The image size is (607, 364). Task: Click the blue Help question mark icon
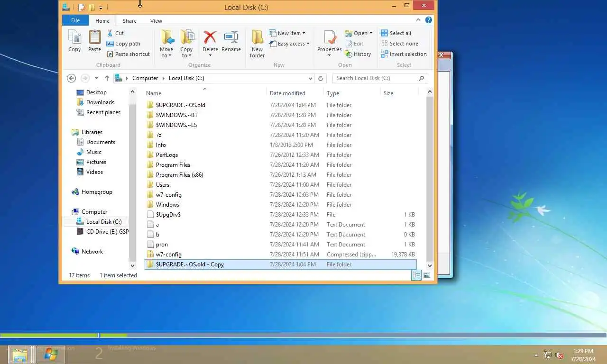(x=429, y=20)
